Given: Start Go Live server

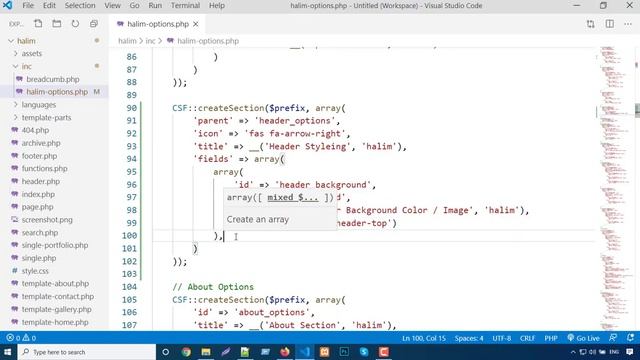Looking at the screenshot, I should 583,338.
